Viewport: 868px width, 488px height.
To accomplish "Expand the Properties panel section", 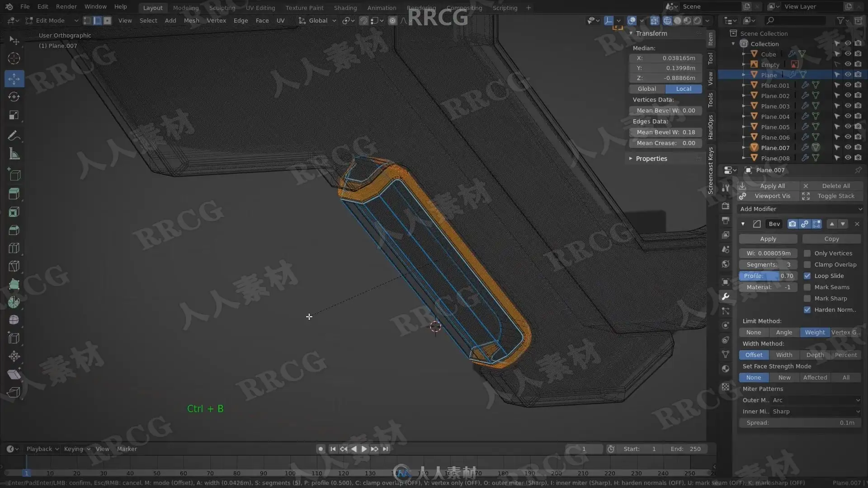I will pos(651,159).
